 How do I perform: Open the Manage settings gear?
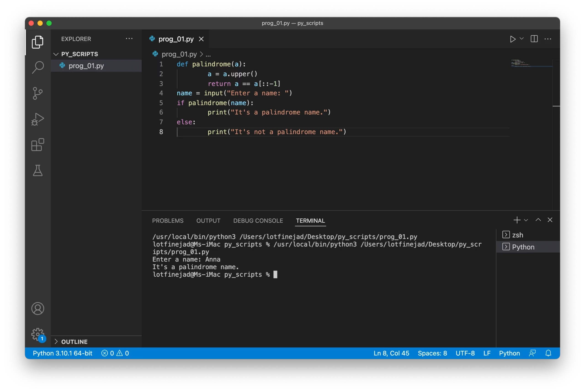pyautogui.click(x=38, y=334)
